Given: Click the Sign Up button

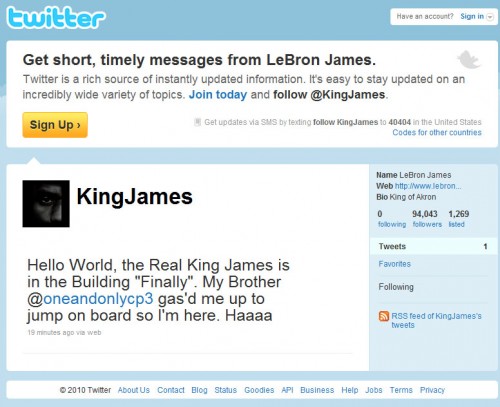Looking at the screenshot, I should pyautogui.click(x=55, y=125).
